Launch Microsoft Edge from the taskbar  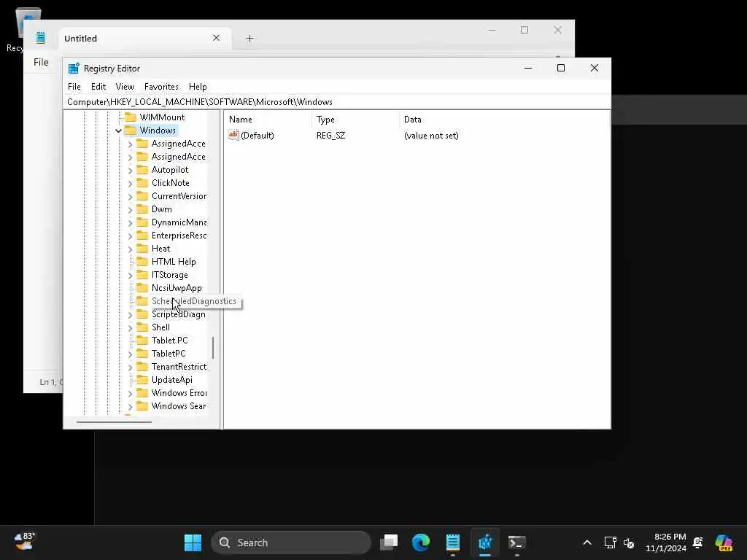[x=421, y=542]
